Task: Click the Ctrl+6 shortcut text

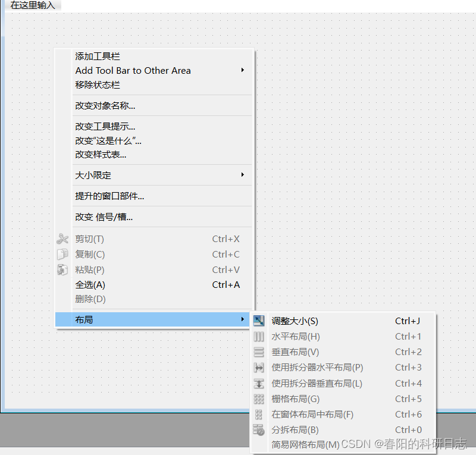Action: [x=408, y=415]
